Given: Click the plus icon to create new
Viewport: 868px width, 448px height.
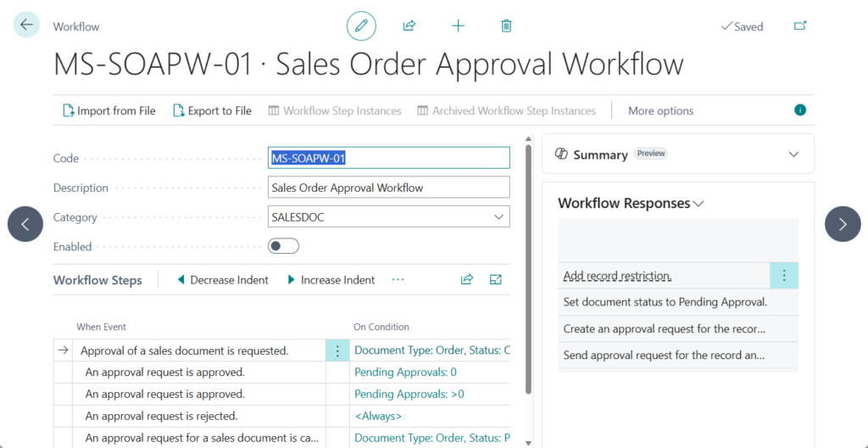Looking at the screenshot, I should click(458, 26).
